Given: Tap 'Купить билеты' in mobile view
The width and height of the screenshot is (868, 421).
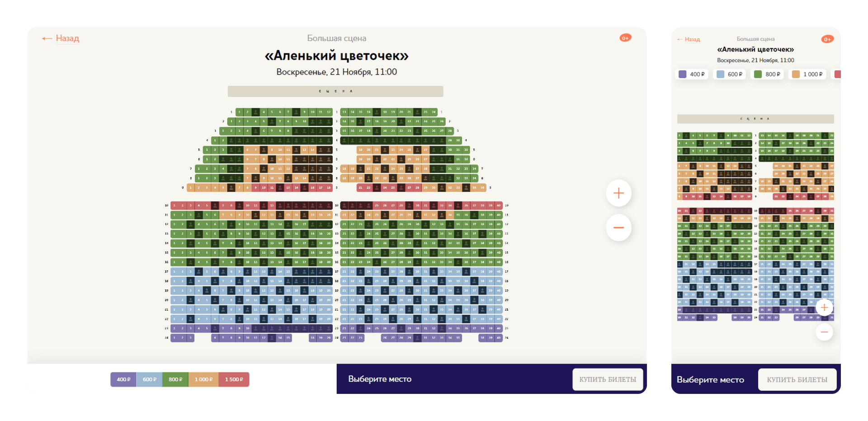Looking at the screenshot, I should click(797, 379).
